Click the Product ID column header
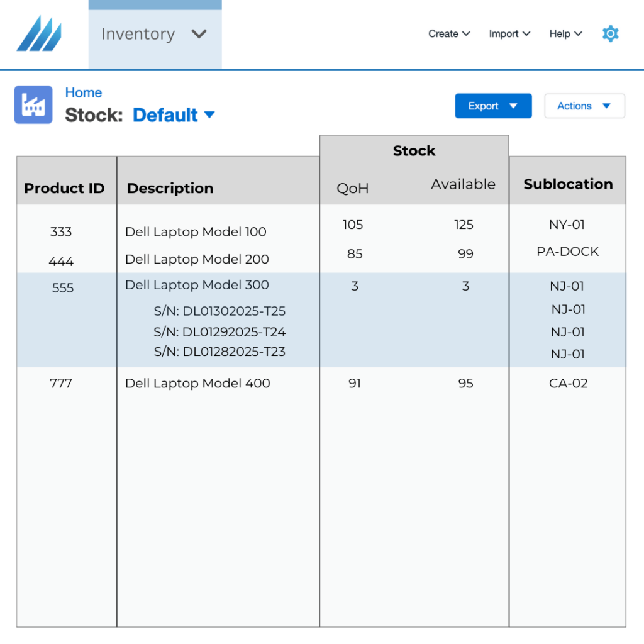 pyautogui.click(x=64, y=188)
